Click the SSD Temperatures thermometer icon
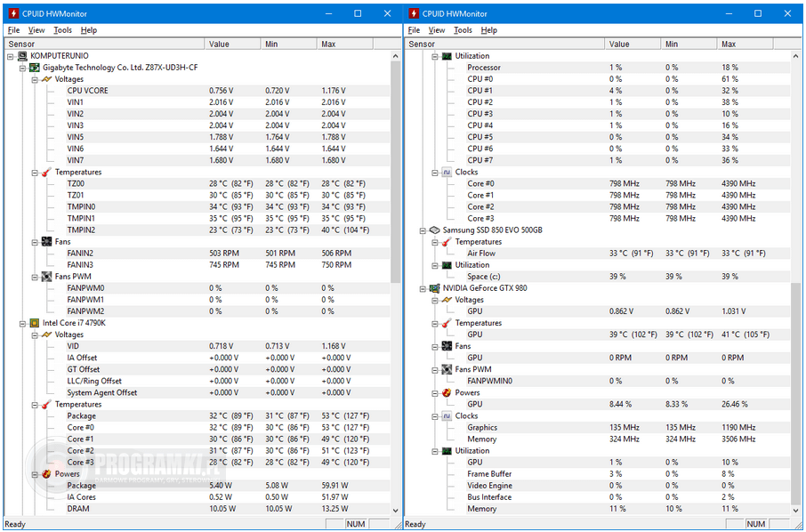 447,242
